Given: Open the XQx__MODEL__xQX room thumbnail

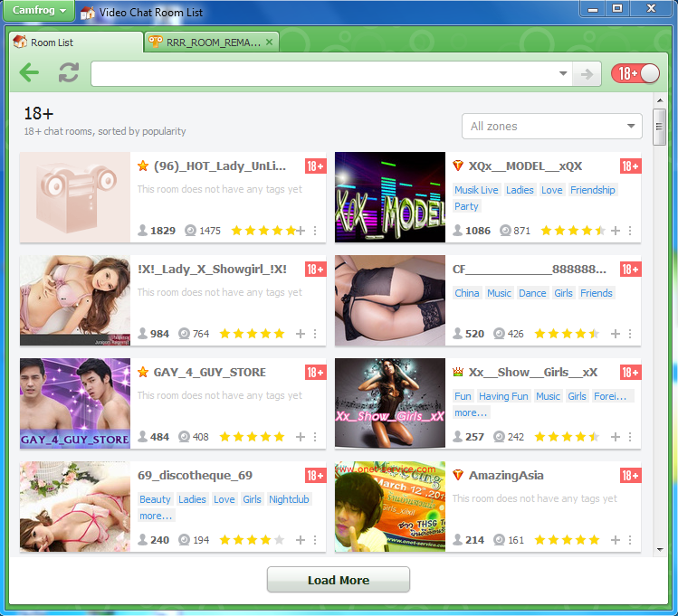Looking at the screenshot, I should (x=389, y=197).
